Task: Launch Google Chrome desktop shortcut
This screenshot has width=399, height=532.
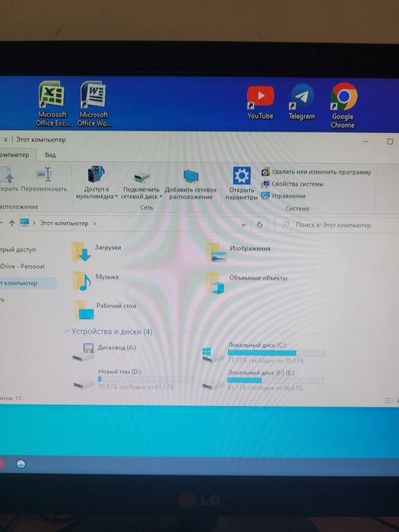Action: 343,106
